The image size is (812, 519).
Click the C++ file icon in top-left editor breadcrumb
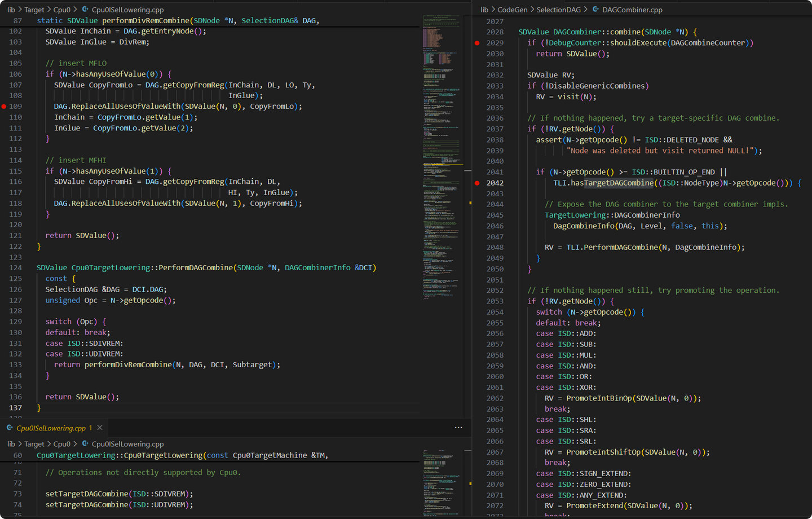(85, 10)
